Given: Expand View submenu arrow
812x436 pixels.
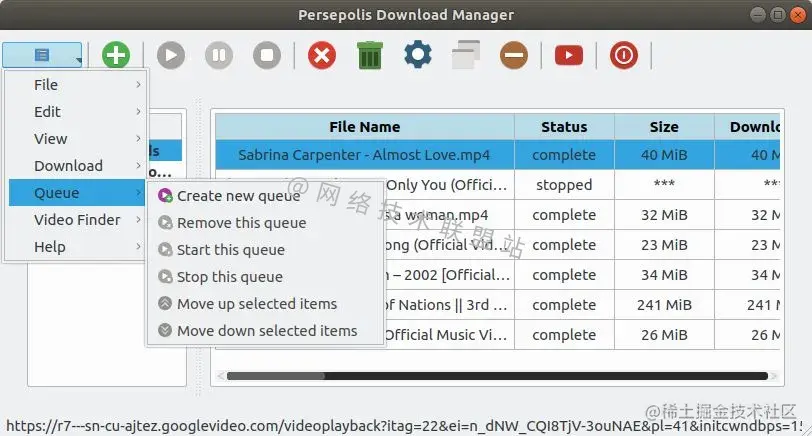Looking at the screenshot, I should [x=138, y=138].
